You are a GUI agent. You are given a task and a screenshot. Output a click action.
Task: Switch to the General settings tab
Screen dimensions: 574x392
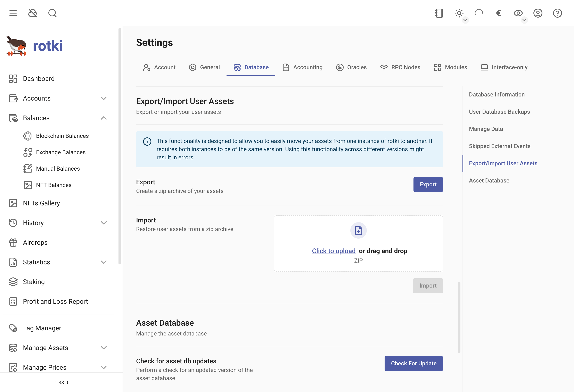point(204,67)
